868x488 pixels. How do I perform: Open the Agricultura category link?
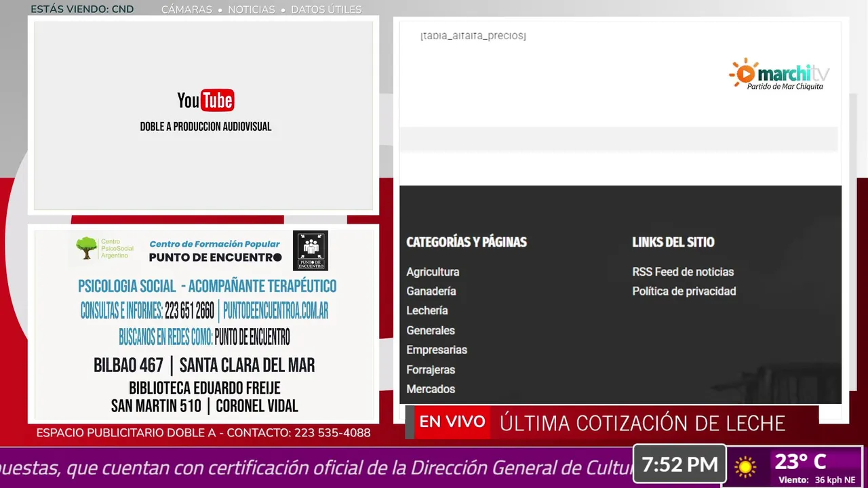tap(433, 272)
